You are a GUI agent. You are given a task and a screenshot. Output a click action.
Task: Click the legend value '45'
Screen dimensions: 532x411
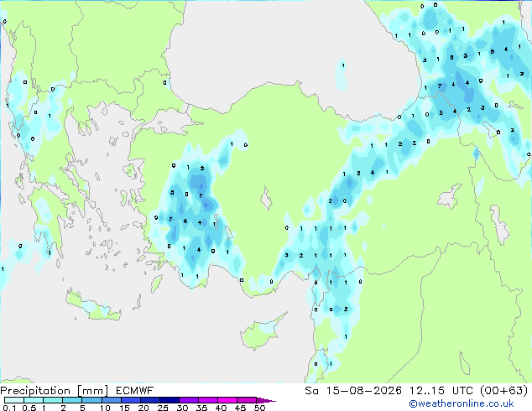coord(240,408)
